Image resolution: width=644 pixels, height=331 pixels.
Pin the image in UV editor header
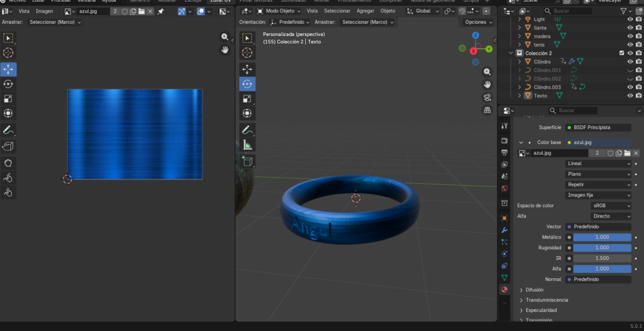[160, 11]
